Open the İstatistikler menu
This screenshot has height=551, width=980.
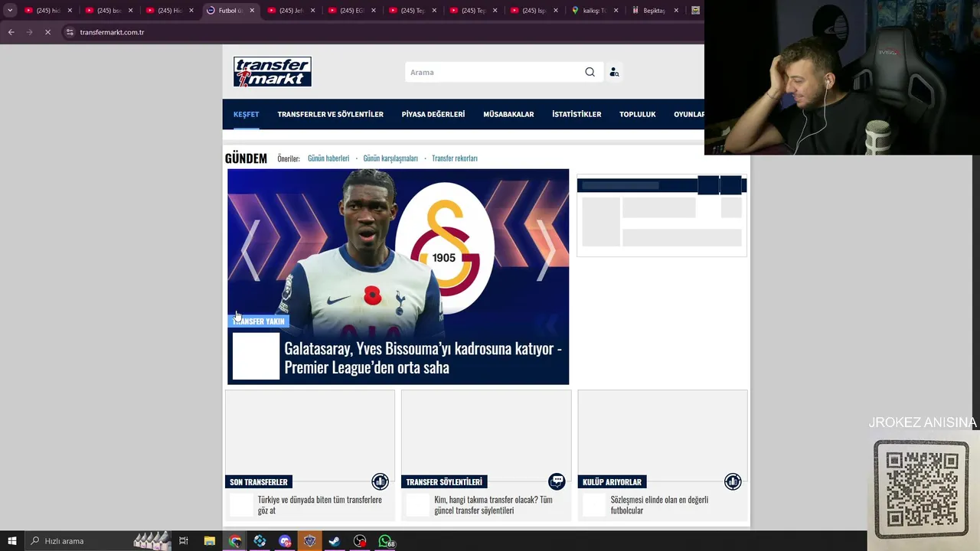pyautogui.click(x=577, y=114)
